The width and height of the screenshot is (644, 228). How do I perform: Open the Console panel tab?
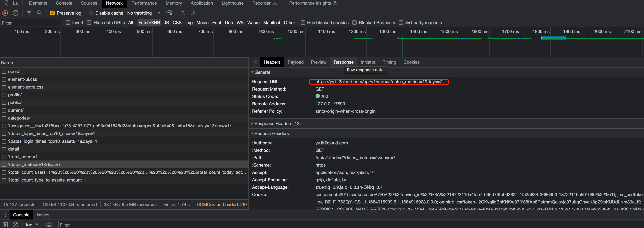coord(64,3)
